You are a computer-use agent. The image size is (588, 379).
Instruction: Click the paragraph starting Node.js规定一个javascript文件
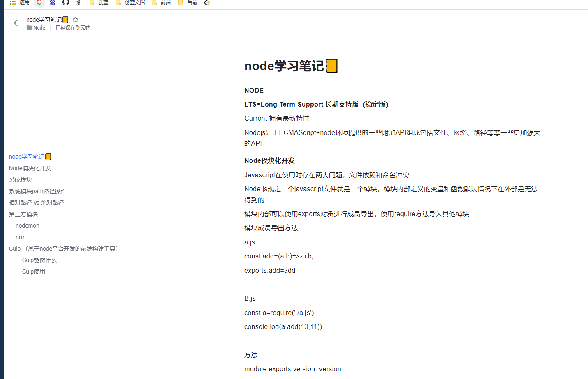click(x=391, y=194)
